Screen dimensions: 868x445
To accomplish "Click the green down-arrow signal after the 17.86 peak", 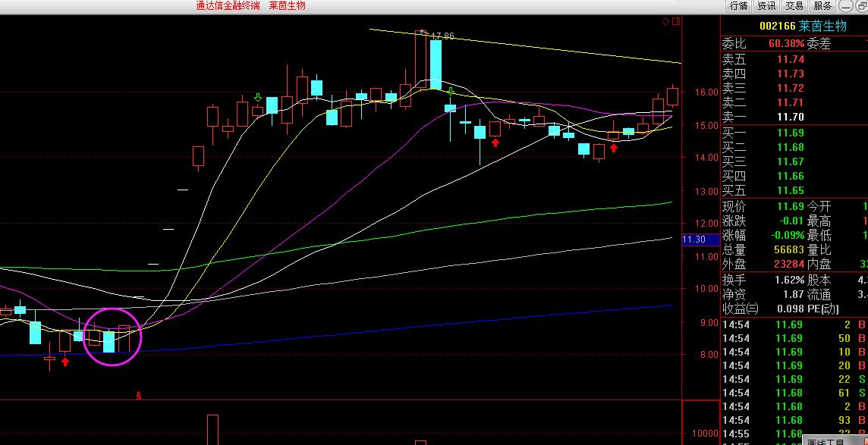I will click(451, 91).
